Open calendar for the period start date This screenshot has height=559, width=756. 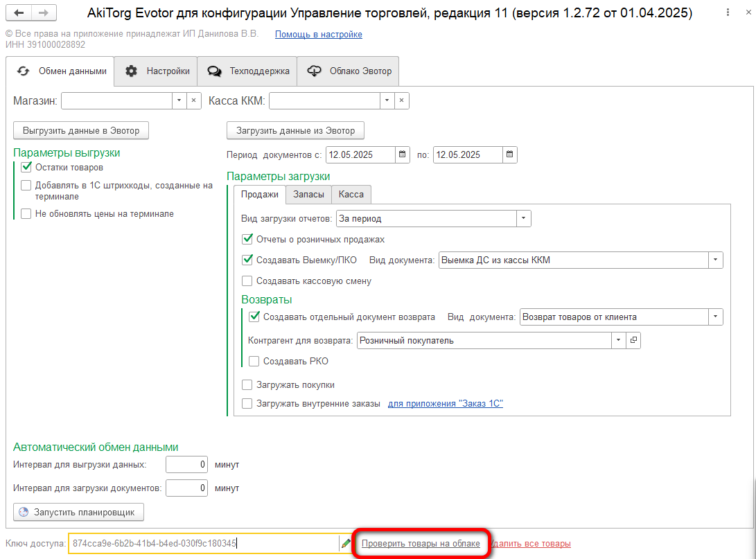[402, 154]
